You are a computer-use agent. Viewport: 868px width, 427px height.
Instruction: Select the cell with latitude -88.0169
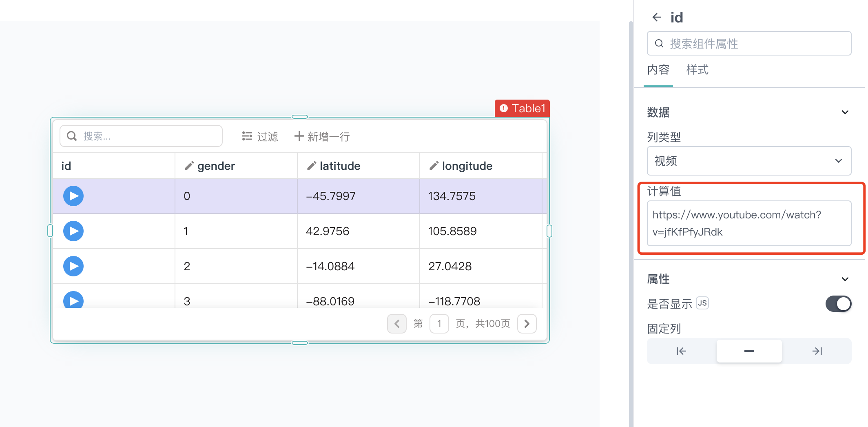coord(359,296)
